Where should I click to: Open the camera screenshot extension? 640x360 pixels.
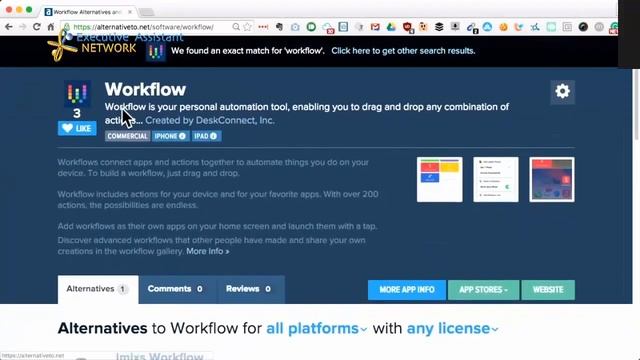pos(295,27)
